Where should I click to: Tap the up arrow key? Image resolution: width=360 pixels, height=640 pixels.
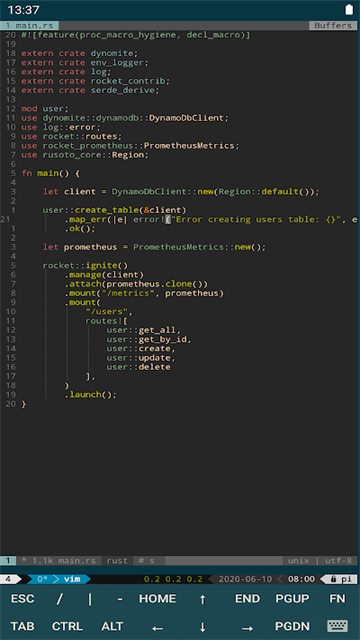[x=202, y=599]
